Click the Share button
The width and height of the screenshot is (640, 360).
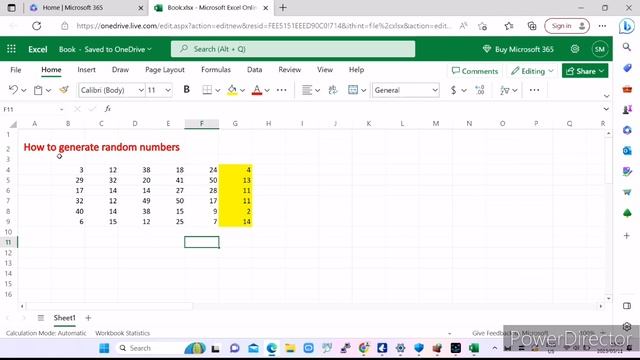585,71
